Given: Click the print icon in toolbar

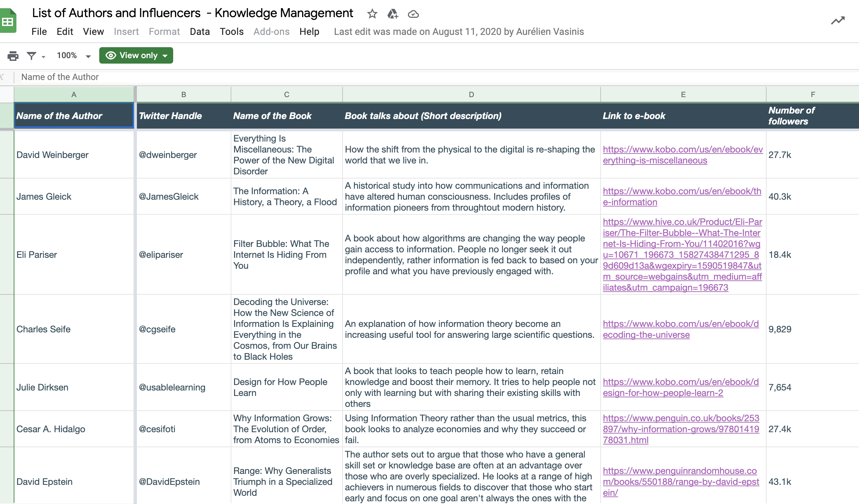Looking at the screenshot, I should 13,56.
